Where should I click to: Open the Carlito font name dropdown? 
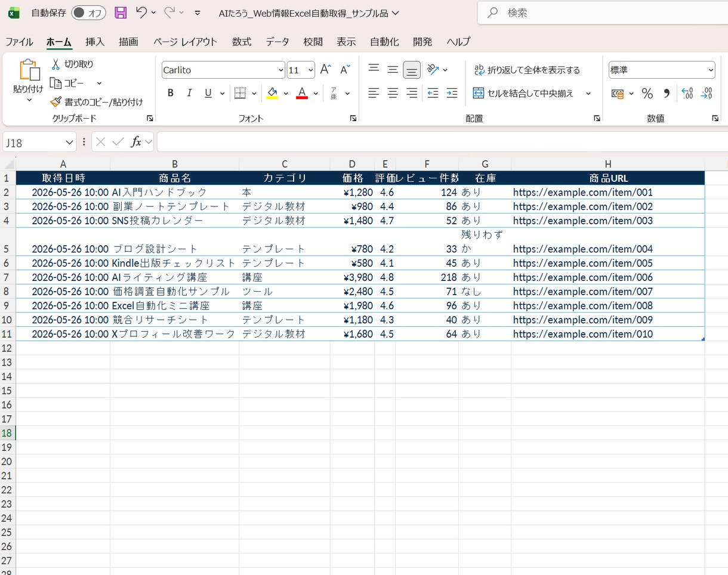[x=280, y=70]
